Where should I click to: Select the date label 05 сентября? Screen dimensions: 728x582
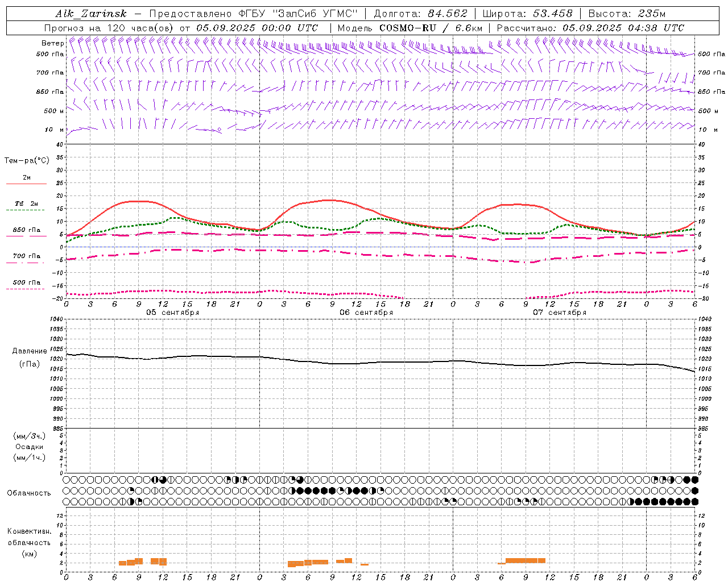173,313
